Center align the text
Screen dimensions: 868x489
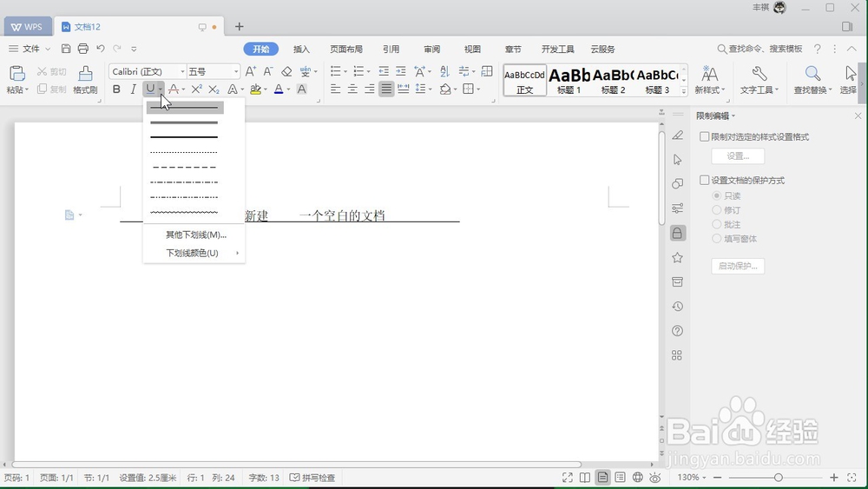tap(352, 89)
